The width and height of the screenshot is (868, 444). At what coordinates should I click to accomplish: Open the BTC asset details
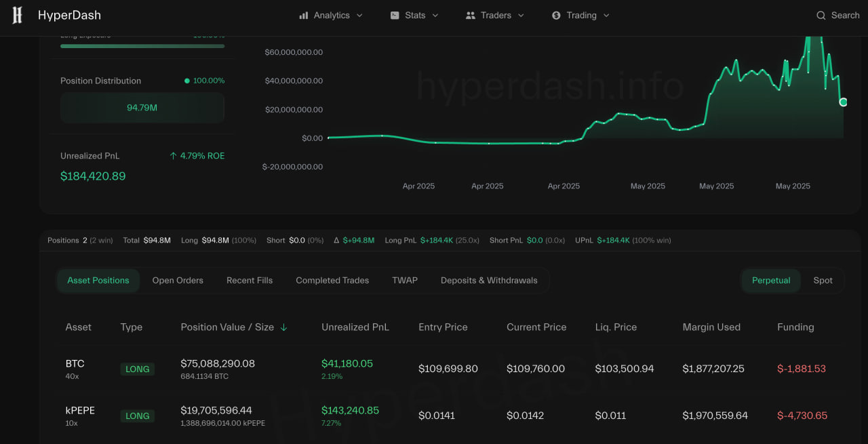(x=75, y=363)
